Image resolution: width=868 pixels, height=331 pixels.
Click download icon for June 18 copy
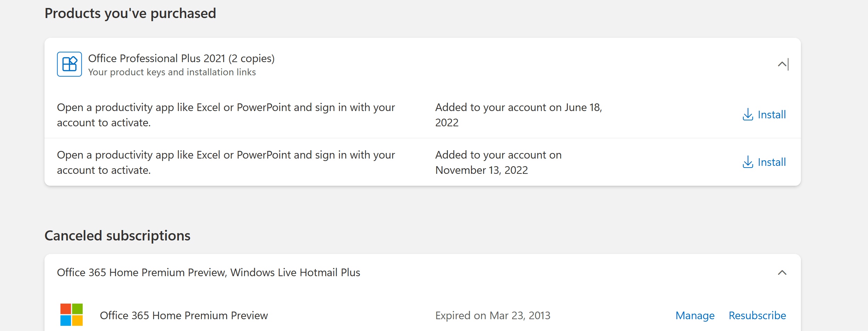[748, 114]
